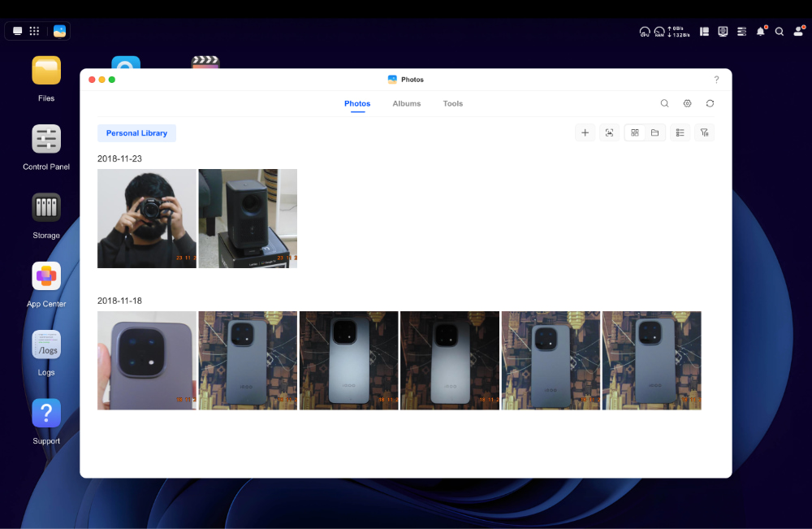Open the first phone photo from 2018-11-18
812x529 pixels.
point(146,360)
